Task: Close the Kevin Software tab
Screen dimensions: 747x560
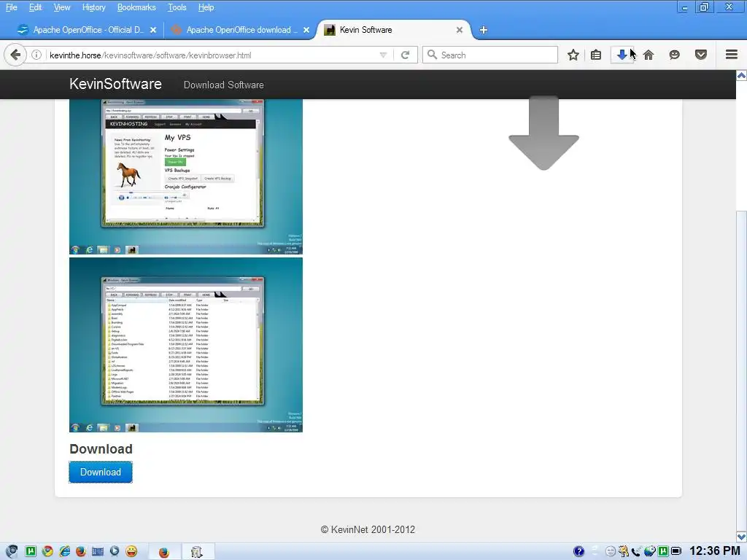Action: (x=460, y=30)
